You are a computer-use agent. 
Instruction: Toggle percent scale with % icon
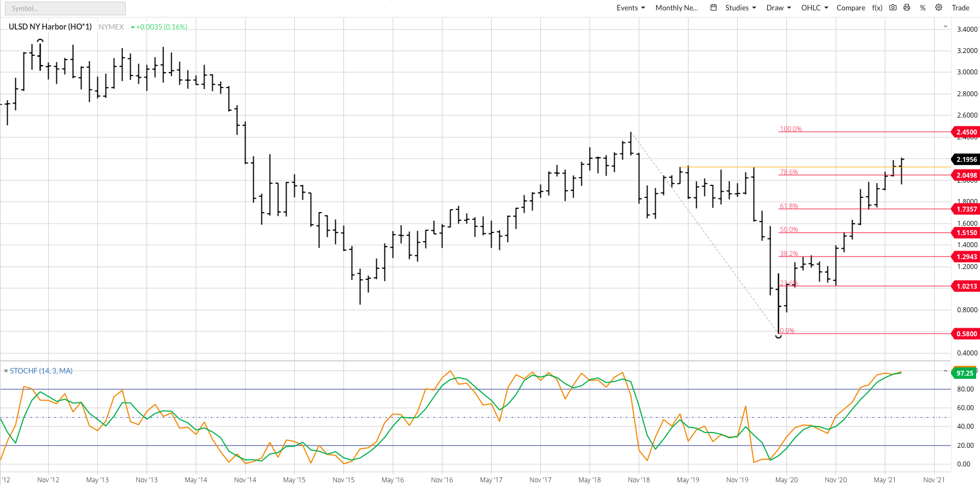(923, 8)
